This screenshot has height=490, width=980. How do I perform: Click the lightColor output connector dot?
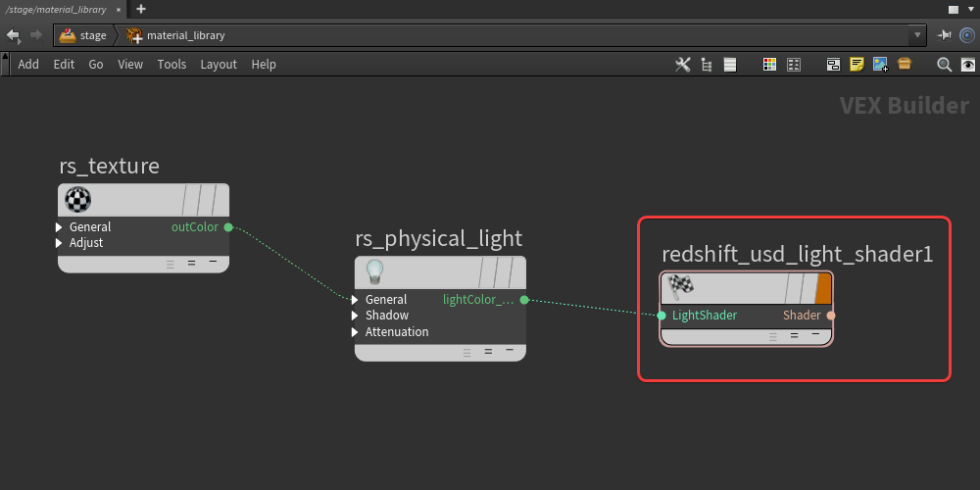[523, 299]
